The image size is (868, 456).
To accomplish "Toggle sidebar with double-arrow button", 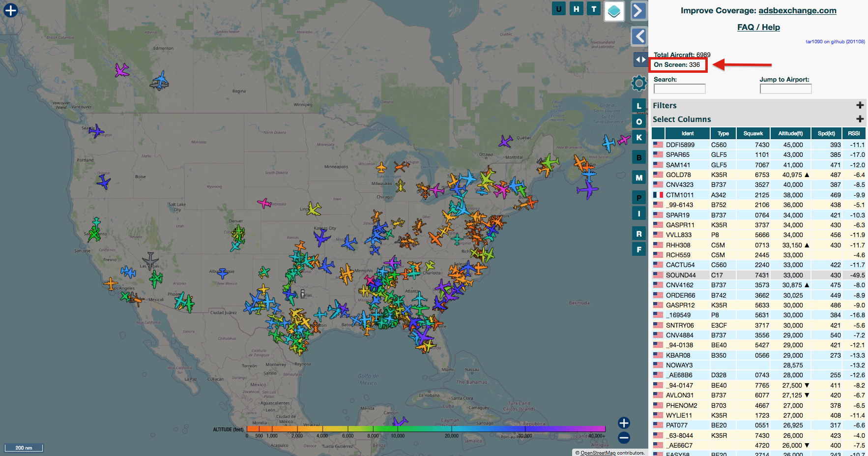I will coord(640,60).
